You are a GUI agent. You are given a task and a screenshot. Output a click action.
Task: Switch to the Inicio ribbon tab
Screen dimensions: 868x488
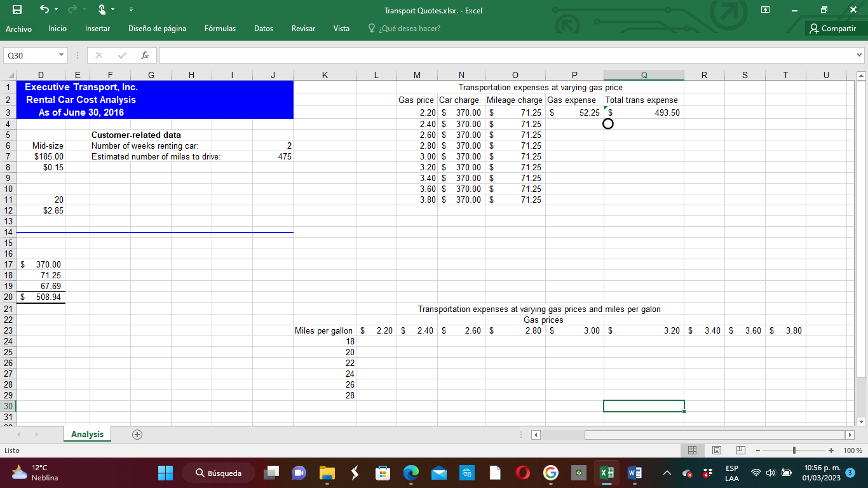click(x=57, y=29)
